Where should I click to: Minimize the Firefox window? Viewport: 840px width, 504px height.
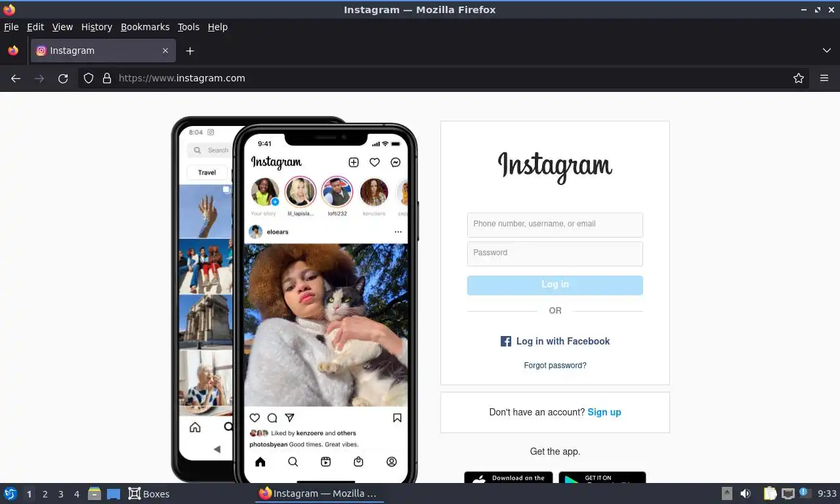click(x=805, y=10)
